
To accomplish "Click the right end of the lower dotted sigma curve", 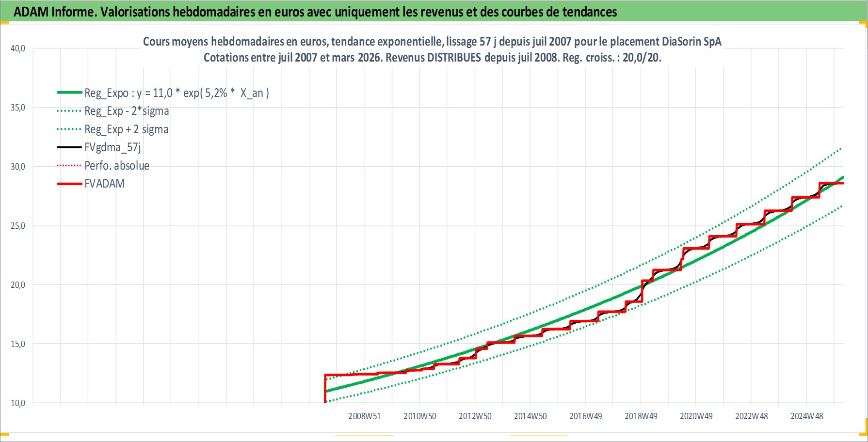I will point(840,207).
